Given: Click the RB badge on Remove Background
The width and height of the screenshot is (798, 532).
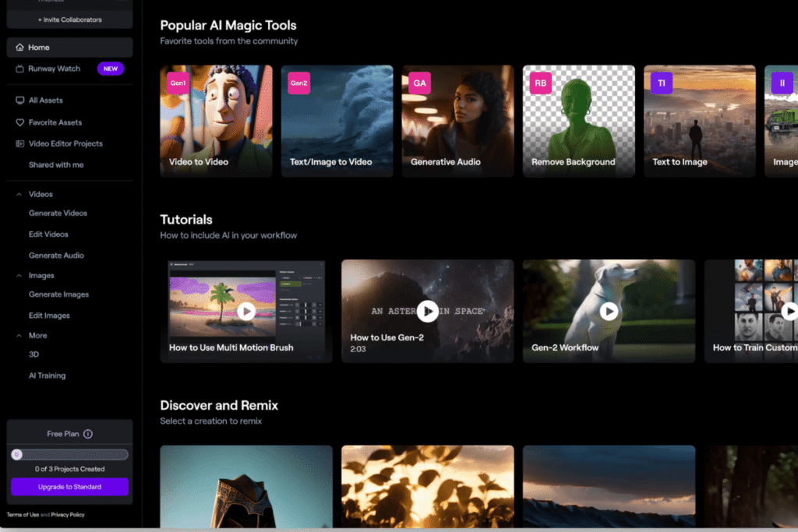Looking at the screenshot, I should pyautogui.click(x=541, y=83).
